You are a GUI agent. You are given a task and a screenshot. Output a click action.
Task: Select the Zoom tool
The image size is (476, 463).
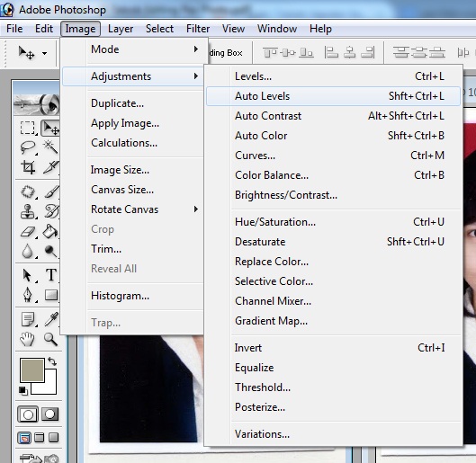coord(50,339)
